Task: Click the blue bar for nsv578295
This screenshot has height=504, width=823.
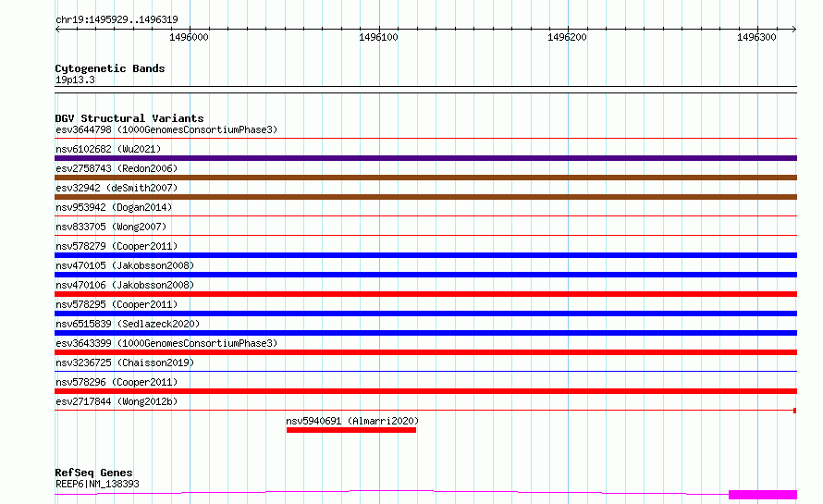Action: pyautogui.click(x=425, y=313)
